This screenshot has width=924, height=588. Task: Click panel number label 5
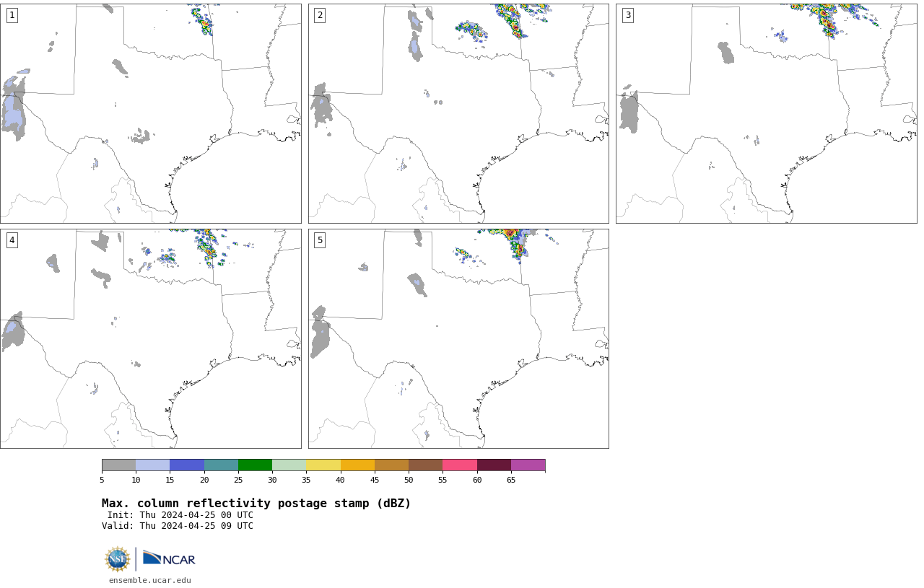(320, 240)
